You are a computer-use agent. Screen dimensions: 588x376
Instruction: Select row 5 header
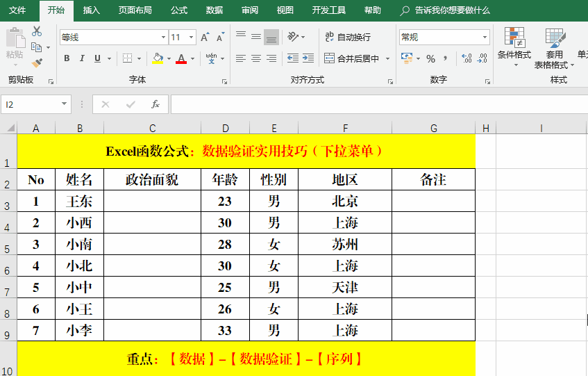pos(8,244)
